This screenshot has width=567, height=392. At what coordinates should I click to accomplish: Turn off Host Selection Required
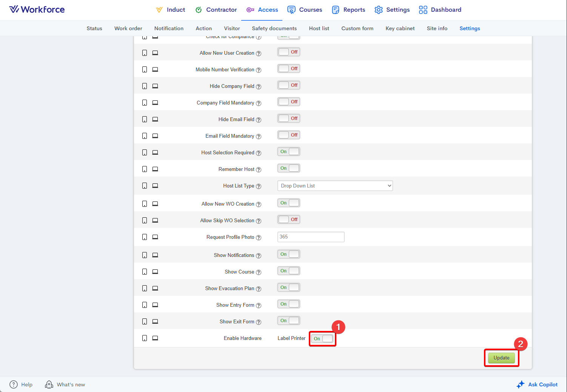(x=289, y=152)
